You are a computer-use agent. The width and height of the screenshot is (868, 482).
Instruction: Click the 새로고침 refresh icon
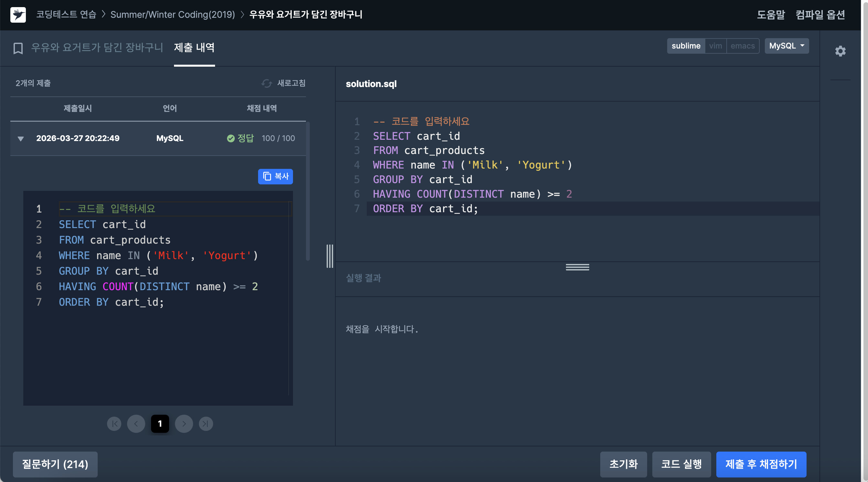coord(266,83)
